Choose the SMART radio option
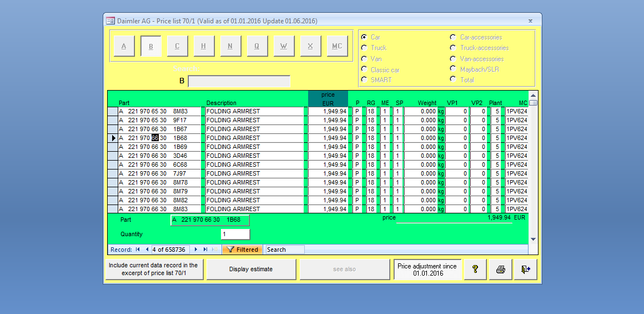Viewport: 644px width, 314px height. point(364,79)
